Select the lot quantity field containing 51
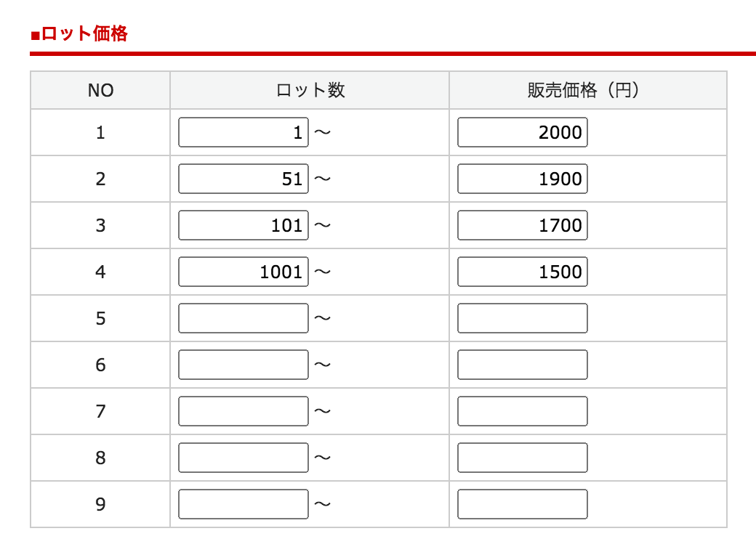Screen dimensions: 756x555 point(243,179)
